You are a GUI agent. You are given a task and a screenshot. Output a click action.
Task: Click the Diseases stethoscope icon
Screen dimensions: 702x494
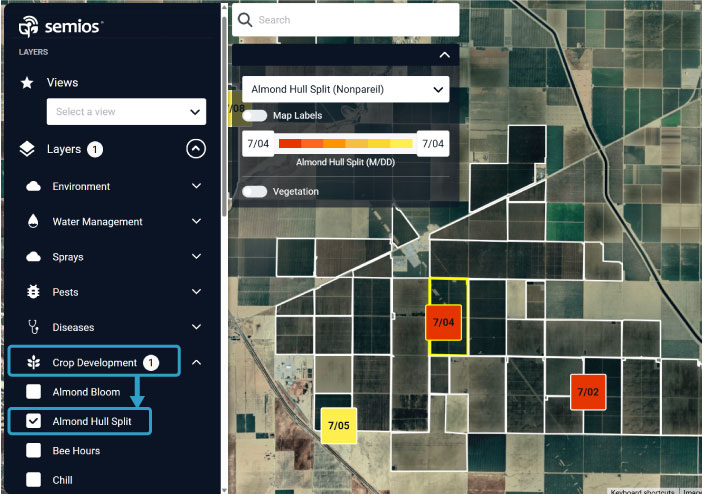(33, 327)
